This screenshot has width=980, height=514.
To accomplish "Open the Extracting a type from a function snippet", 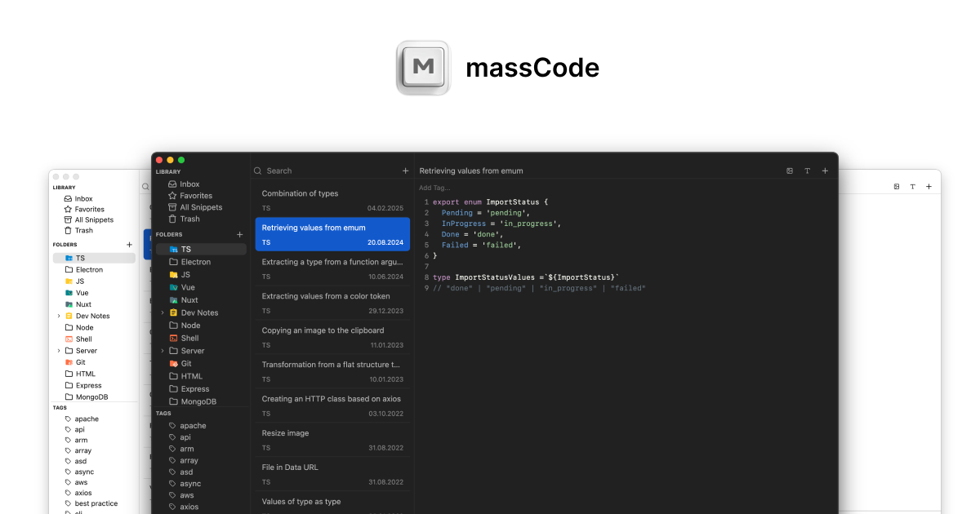I will point(332,268).
